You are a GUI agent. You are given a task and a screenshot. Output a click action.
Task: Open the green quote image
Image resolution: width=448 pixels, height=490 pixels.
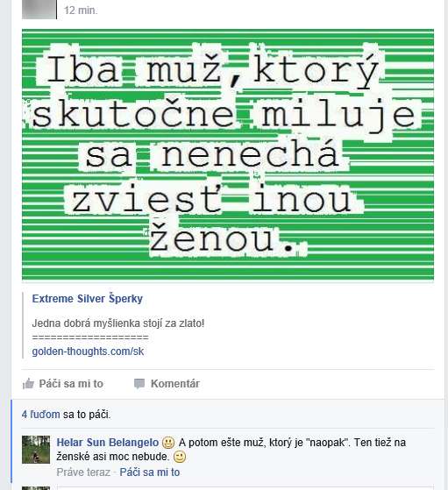pyautogui.click(x=228, y=156)
